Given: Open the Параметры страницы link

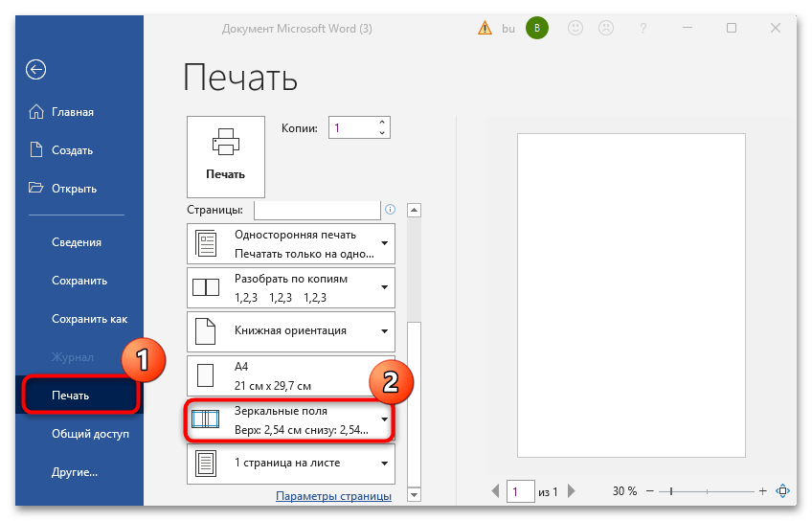Looking at the screenshot, I should click(333, 496).
